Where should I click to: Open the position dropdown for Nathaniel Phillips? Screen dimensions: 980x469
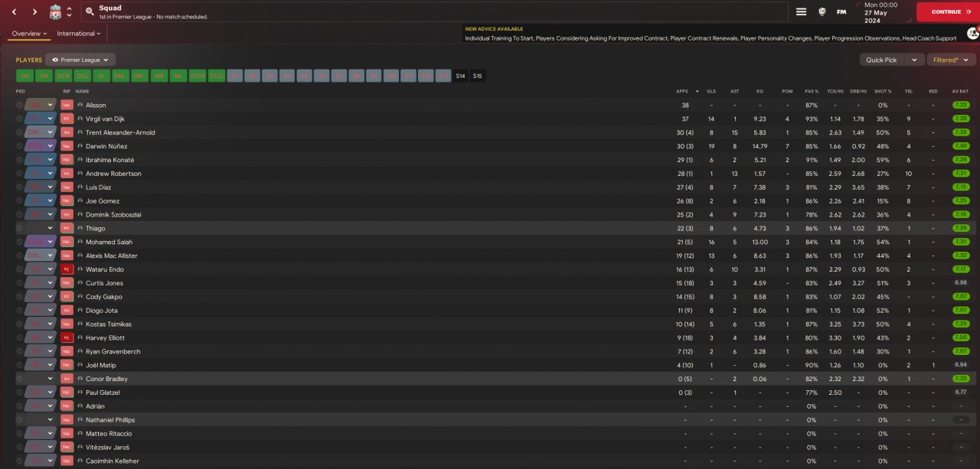pyautogui.click(x=50, y=420)
